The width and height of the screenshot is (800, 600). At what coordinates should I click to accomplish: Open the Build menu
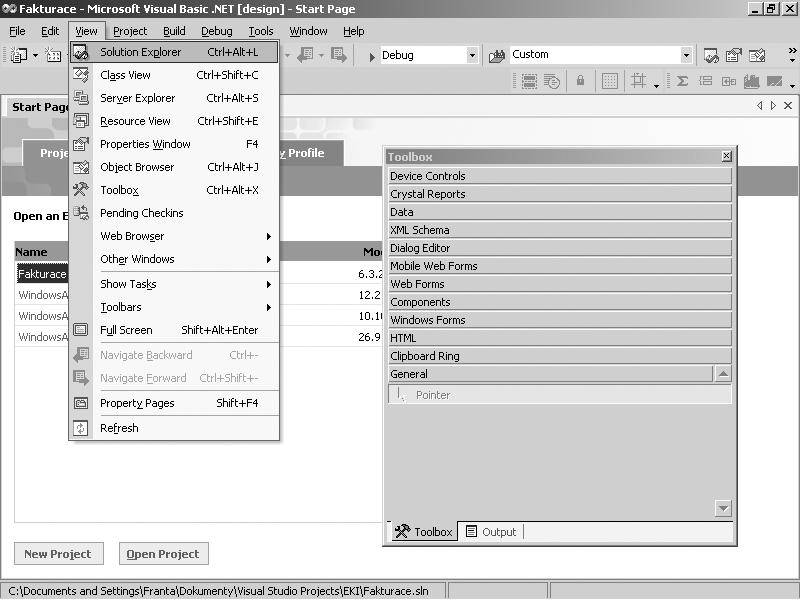[174, 31]
